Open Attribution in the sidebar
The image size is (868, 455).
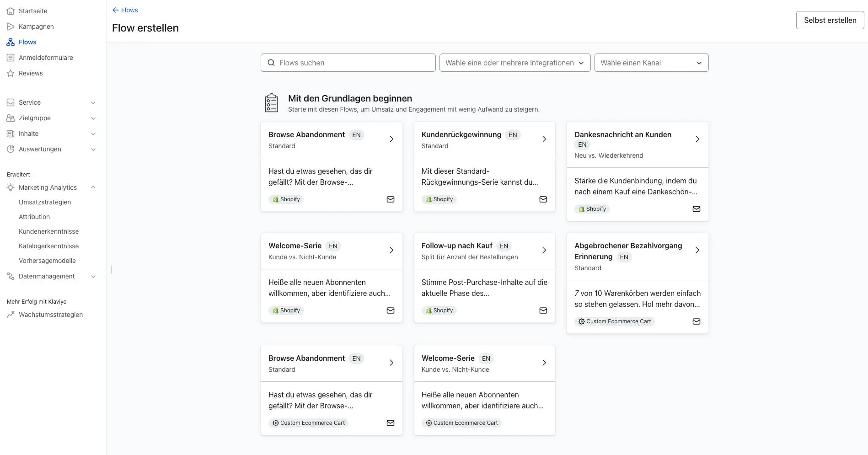[x=34, y=217]
